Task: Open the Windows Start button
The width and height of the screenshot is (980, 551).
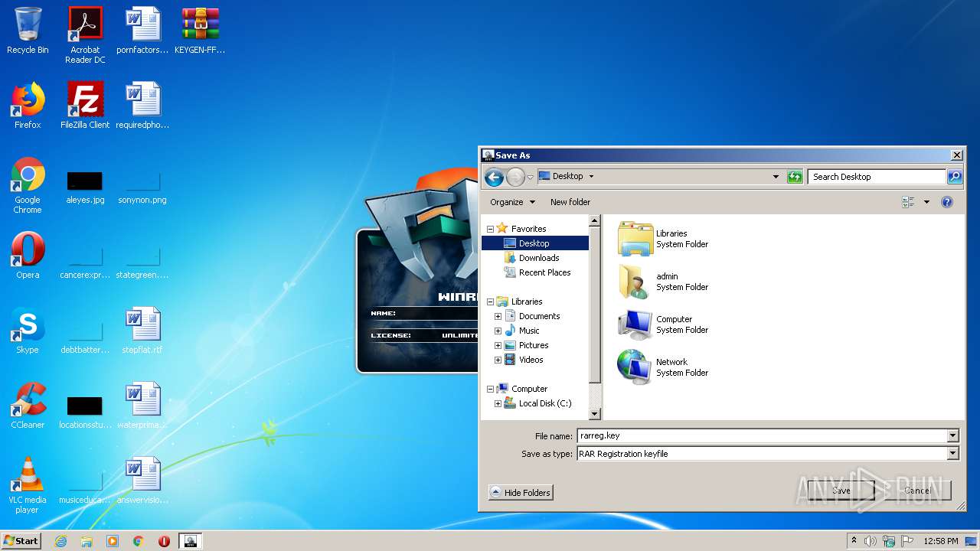Action: (x=21, y=541)
